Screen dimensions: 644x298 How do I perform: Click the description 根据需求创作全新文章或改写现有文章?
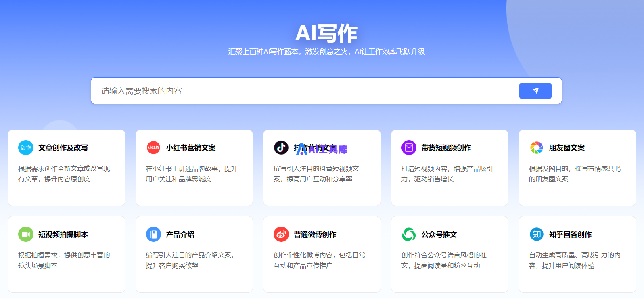click(64, 174)
